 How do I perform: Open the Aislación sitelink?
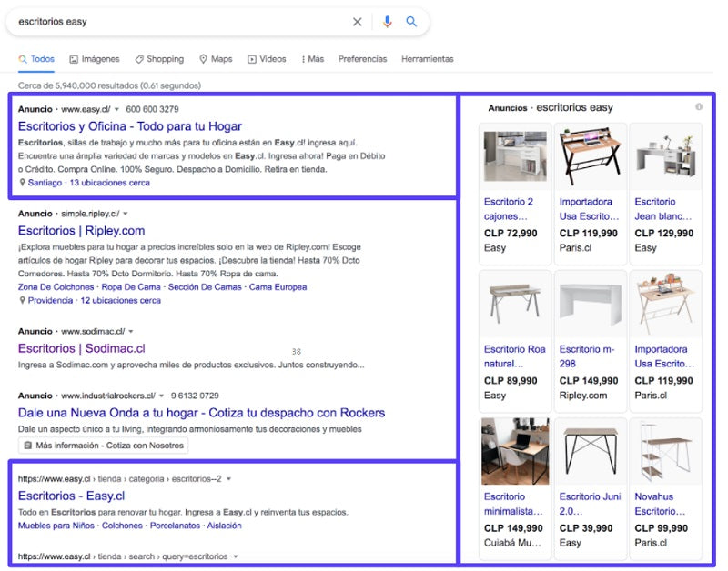click(x=224, y=526)
